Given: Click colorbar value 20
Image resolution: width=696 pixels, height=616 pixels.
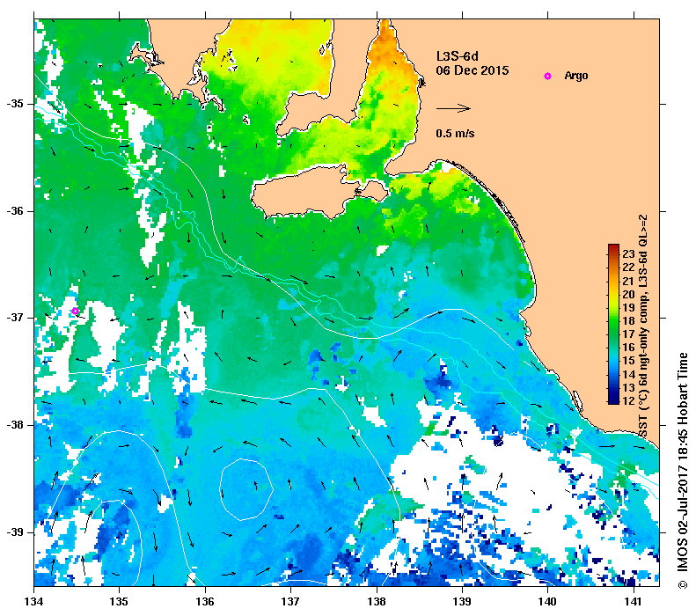Looking at the screenshot, I should tap(628, 294).
